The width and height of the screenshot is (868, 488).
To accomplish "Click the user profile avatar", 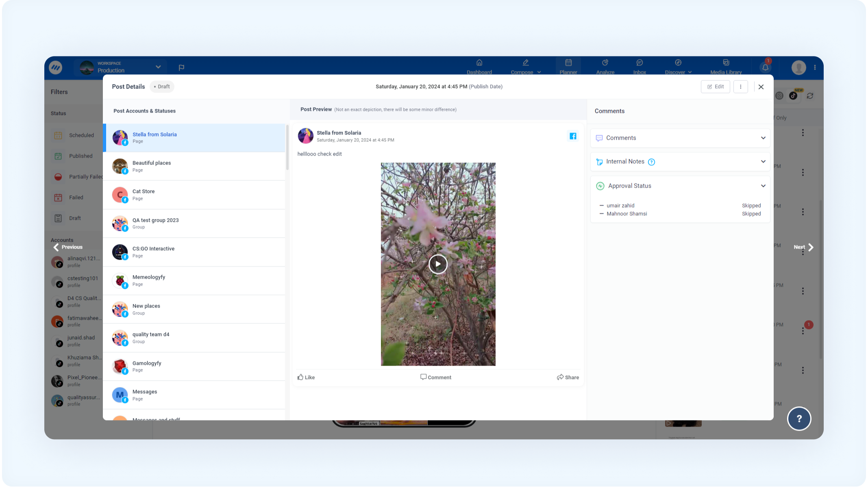I will point(799,67).
